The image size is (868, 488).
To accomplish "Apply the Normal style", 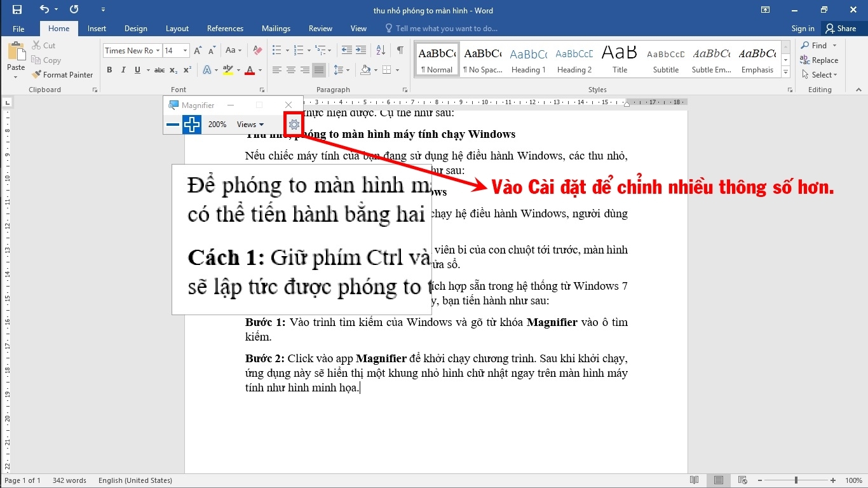I will pyautogui.click(x=437, y=60).
